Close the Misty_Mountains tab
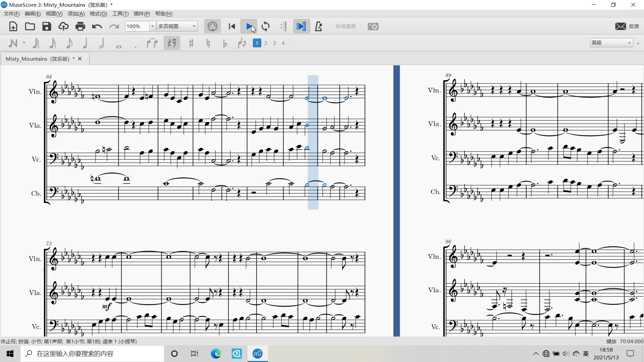Image resolution: width=644 pixels, height=362 pixels. point(80,59)
